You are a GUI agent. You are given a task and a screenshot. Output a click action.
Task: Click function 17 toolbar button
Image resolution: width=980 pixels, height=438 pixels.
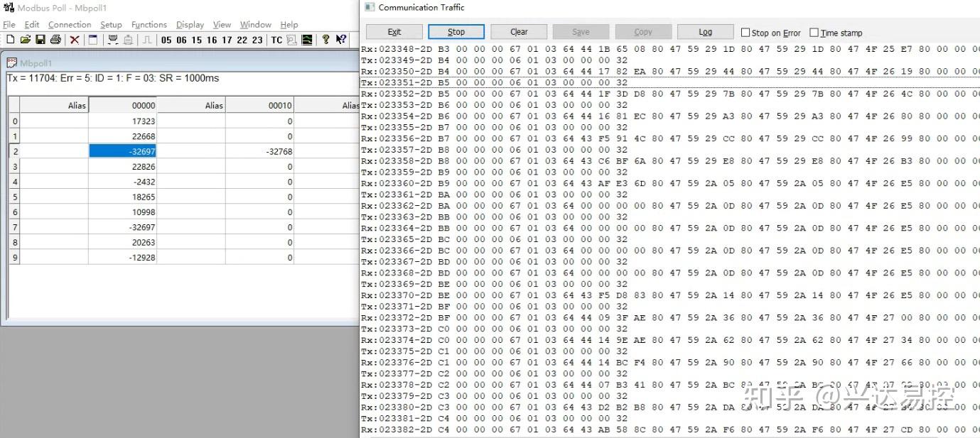[227, 40]
